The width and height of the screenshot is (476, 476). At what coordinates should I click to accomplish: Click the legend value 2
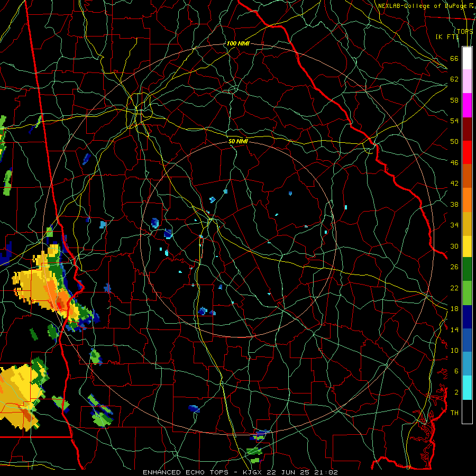coord(456,392)
